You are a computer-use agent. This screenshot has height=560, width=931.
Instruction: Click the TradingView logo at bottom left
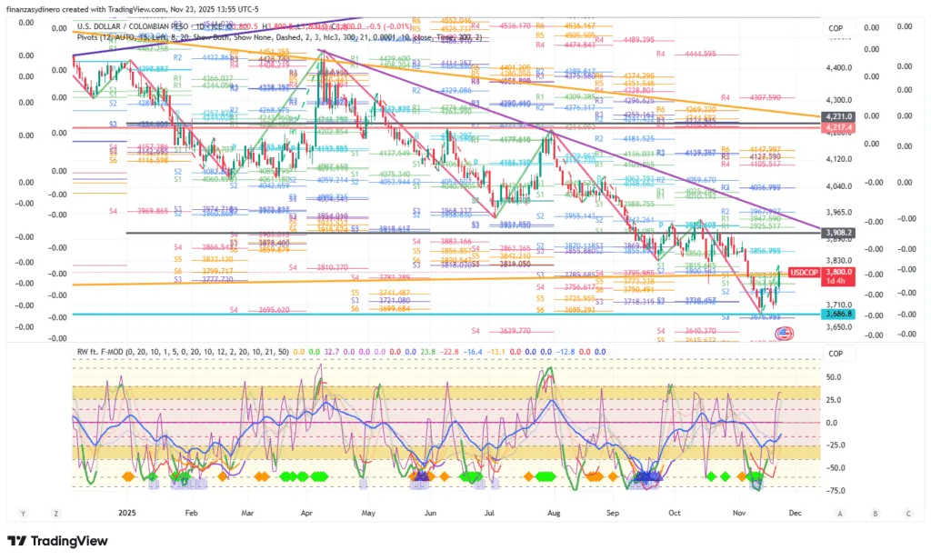coord(56,542)
